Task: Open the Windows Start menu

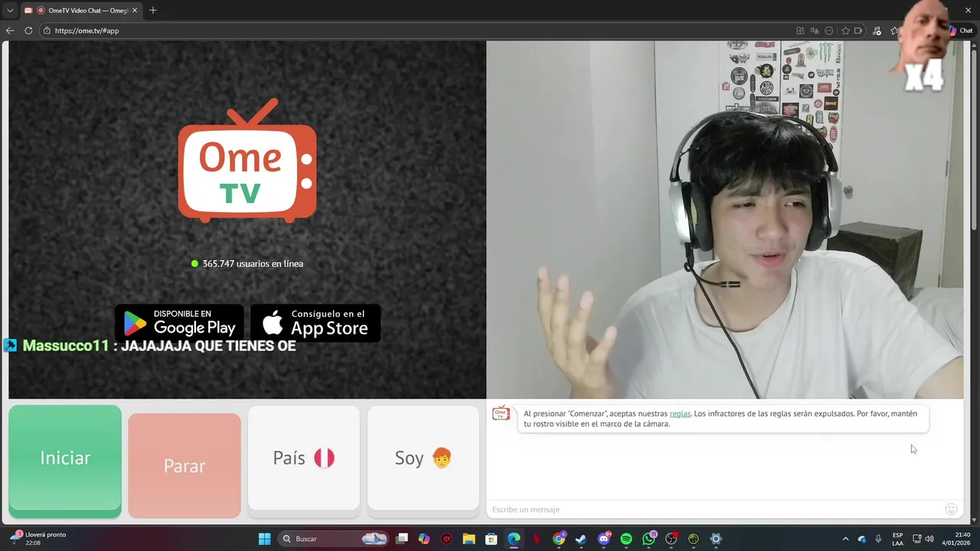Action: click(264, 539)
